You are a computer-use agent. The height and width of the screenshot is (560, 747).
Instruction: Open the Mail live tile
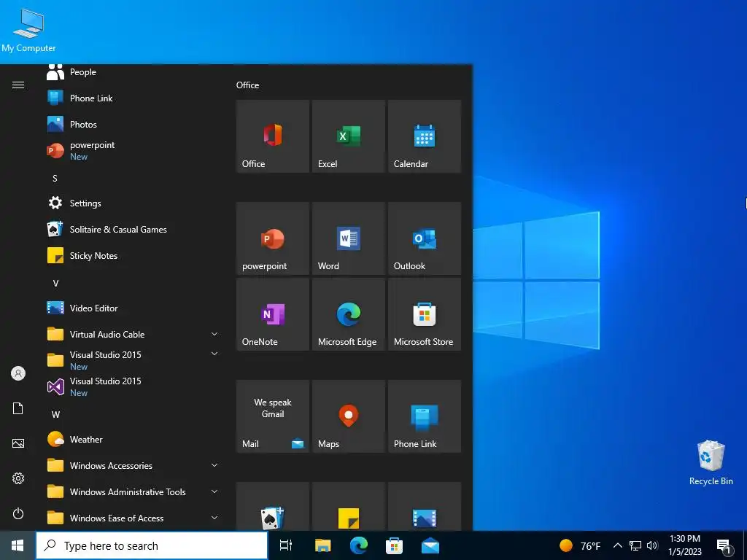[273, 416]
